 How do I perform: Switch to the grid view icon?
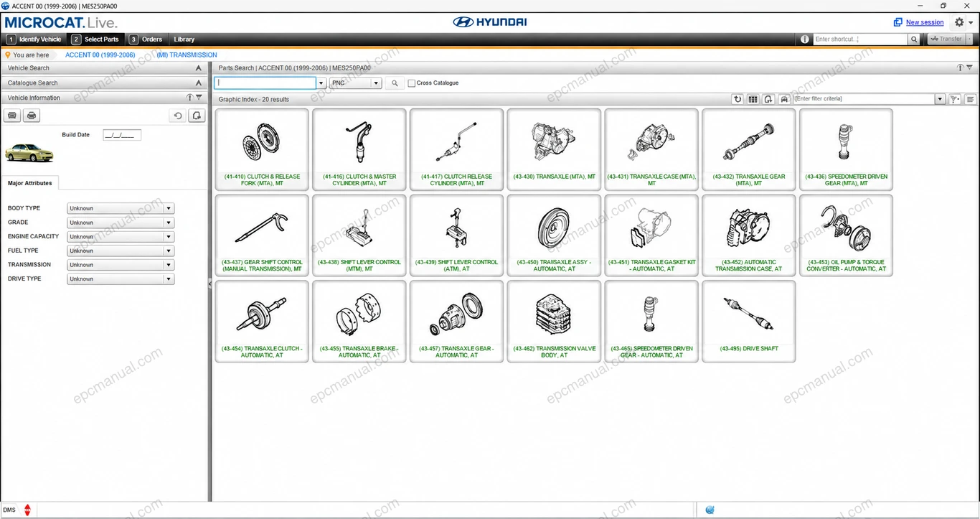(x=753, y=99)
